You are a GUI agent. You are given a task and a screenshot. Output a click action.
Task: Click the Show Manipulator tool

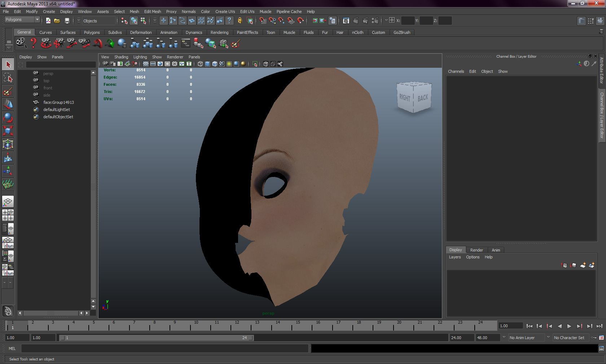pos(8,171)
